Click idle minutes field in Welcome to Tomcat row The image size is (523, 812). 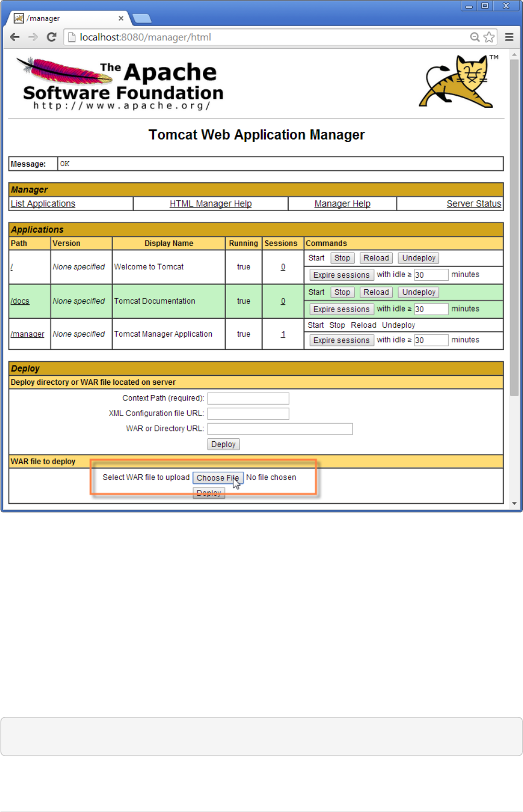pyautogui.click(x=431, y=275)
